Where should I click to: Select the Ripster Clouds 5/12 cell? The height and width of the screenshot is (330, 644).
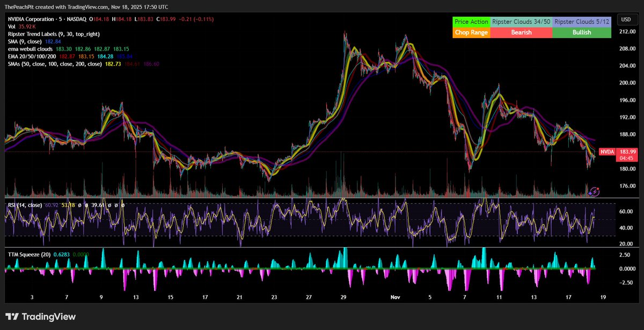582,22
